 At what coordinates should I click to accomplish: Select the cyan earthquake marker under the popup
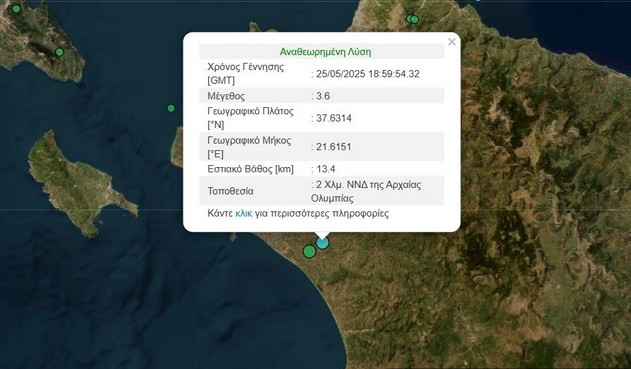[322, 243]
